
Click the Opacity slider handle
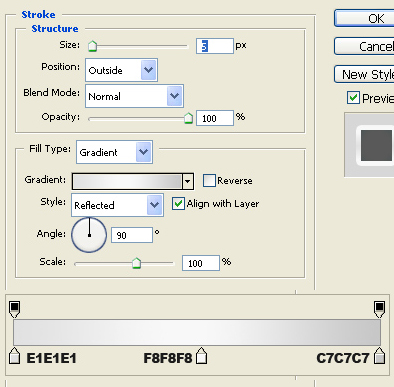coord(188,118)
